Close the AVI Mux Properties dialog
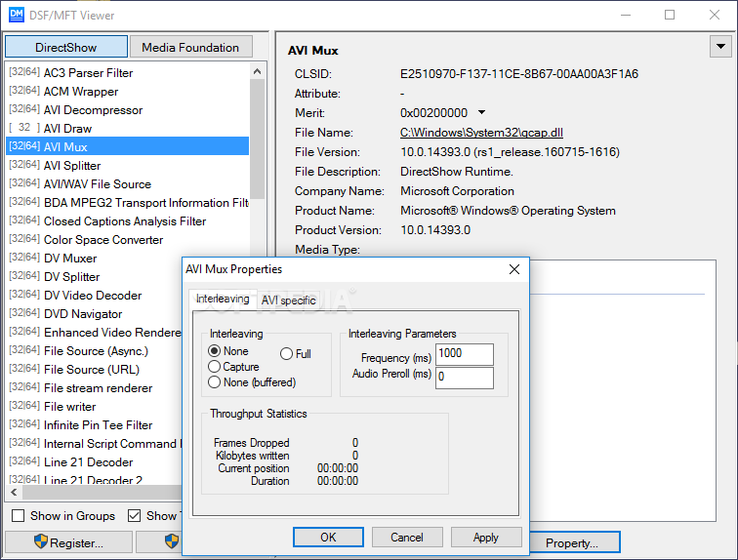Image resolution: width=738 pixels, height=560 pixels. (514, 269)
